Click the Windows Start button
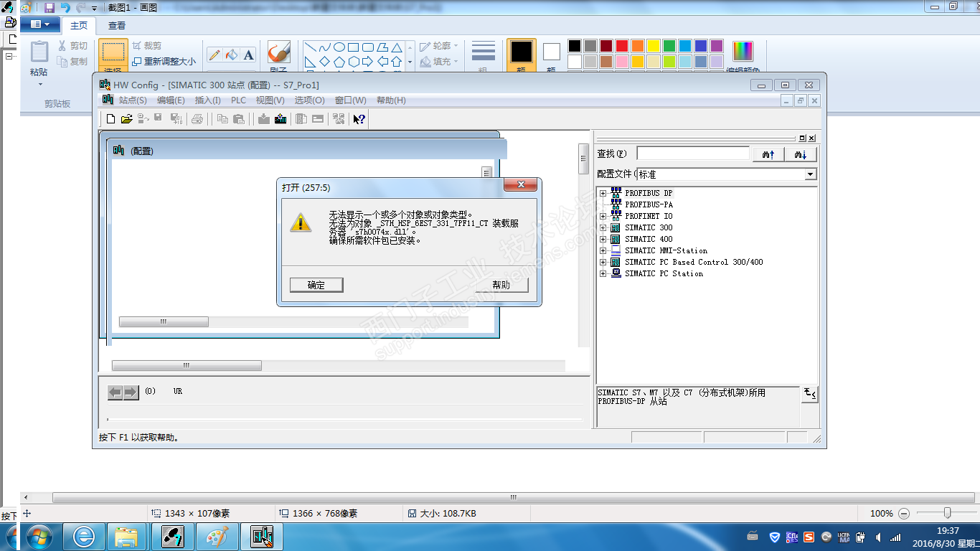This screenshot has height=551, width=980. tap(38, 536)
